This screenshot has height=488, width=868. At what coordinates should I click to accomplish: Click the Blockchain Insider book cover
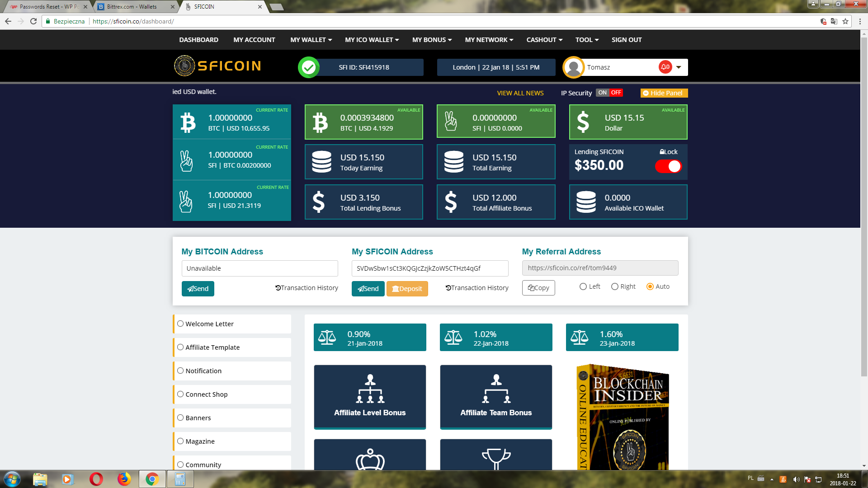click(x=623, y=417)
